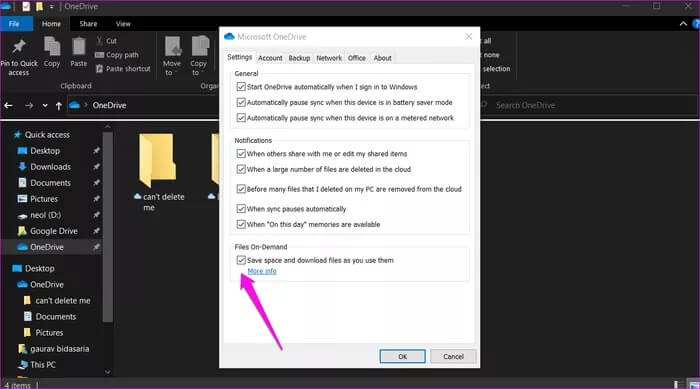Image resolution: width=700 pixels, height=389 pixels.
Task: Select can't delete me in the tree
Action: [62, 301]
